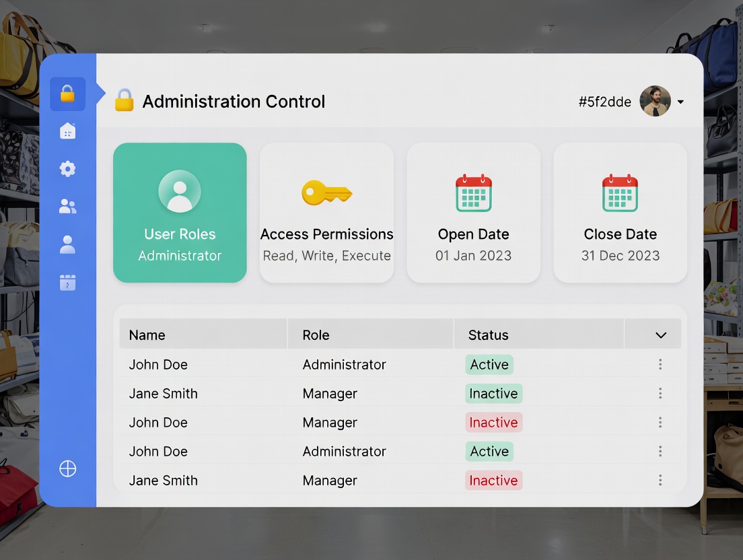Open settings gear in sidebar
The image size is (743, 560).
point(67,169)
